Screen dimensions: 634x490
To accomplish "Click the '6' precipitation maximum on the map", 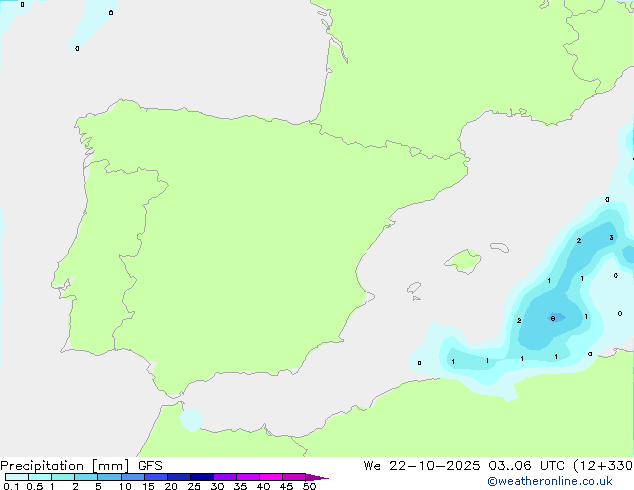I will tap(553, 319).
